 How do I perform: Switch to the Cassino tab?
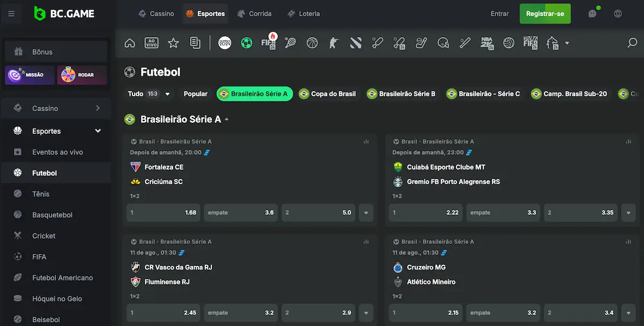(x=156, y=13)
